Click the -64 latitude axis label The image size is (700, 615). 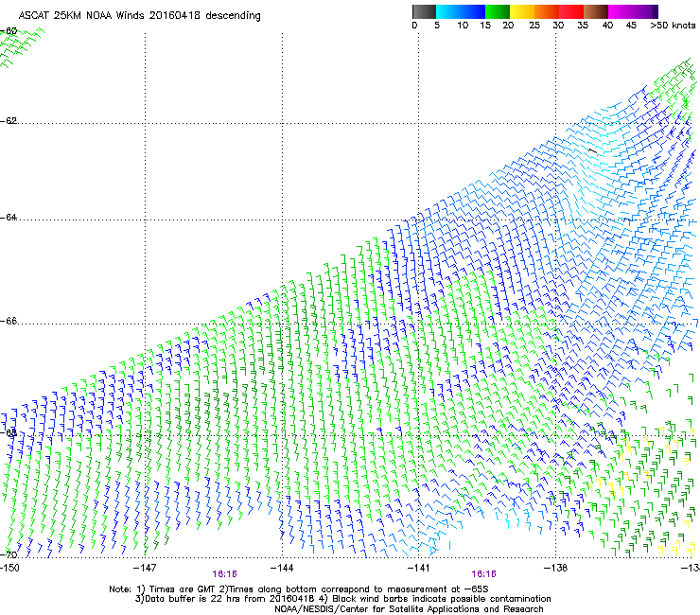(x=9, y=217)
